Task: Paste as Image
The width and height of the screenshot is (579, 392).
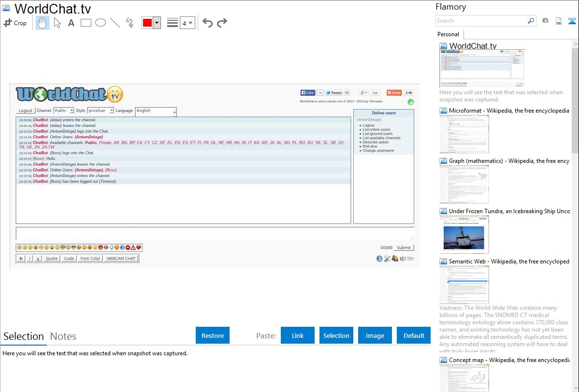Action: click(x=375, y=335)
